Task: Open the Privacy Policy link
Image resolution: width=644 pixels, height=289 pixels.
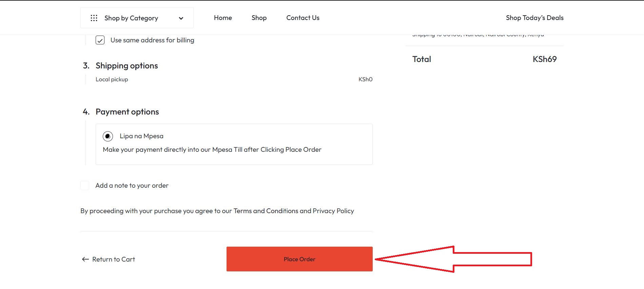Action: (x=333, y=210)
